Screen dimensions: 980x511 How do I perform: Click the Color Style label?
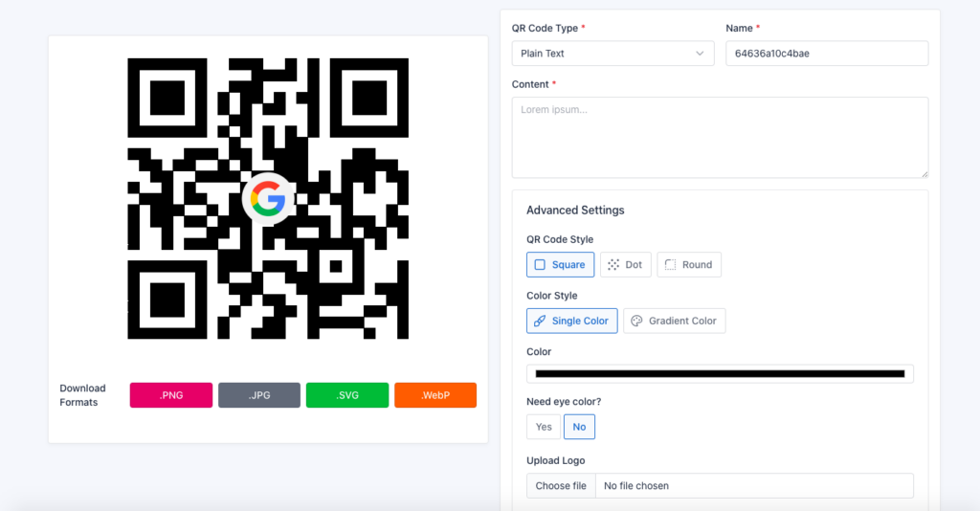tap(552, 296)
